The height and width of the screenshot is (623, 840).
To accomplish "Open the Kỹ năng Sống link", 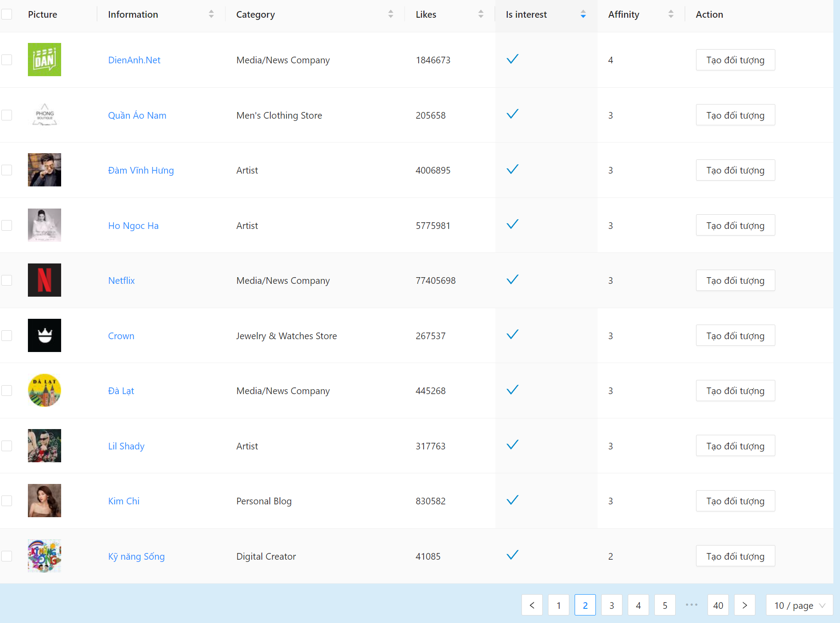I will [x=136, y=556].
